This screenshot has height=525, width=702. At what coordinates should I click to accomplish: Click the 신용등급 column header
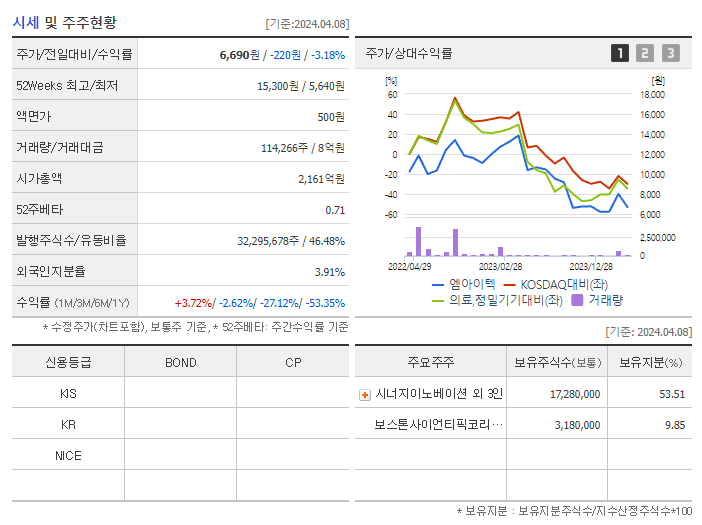(x=68, y=362)
